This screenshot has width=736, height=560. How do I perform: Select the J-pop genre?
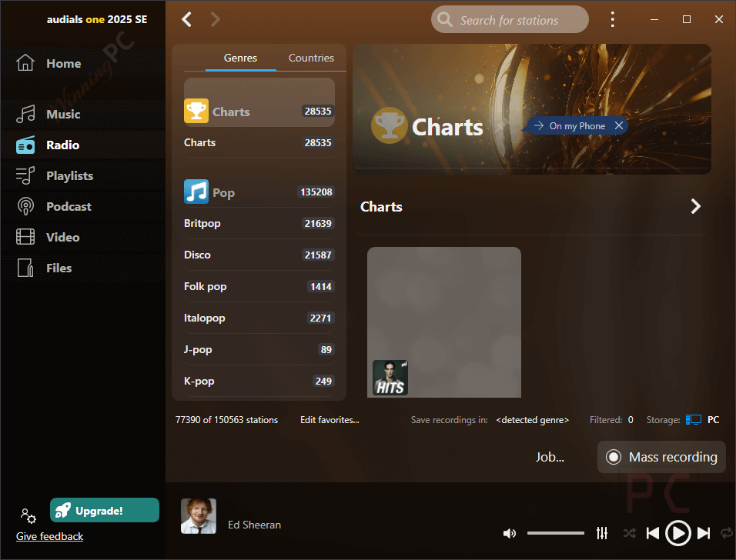259,349
